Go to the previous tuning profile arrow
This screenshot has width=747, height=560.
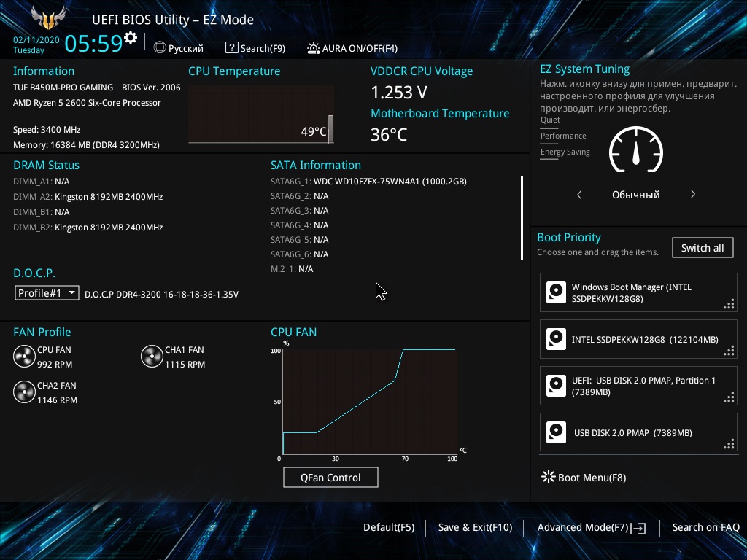[579, 194]
